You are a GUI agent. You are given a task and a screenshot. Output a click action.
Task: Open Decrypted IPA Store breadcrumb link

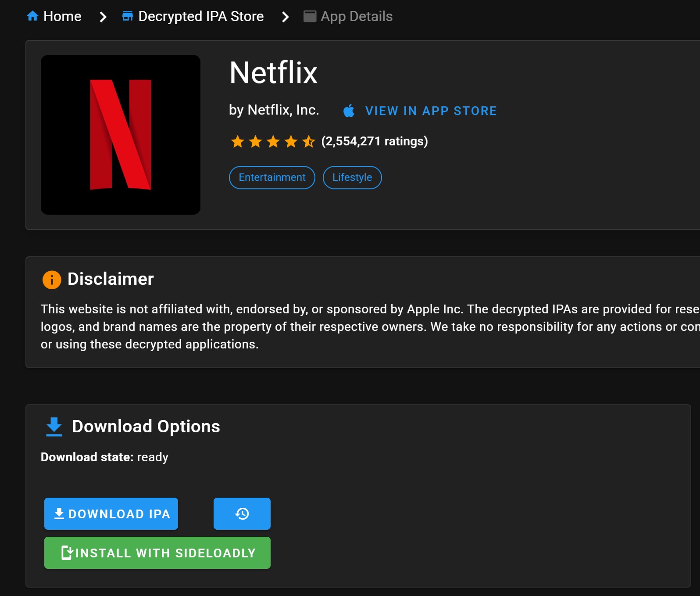[201, 16]
